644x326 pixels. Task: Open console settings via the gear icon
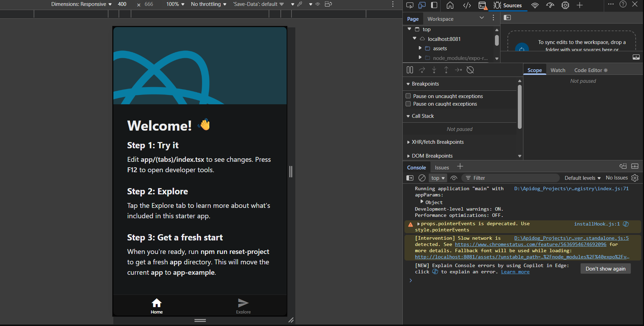coord(635,178)
